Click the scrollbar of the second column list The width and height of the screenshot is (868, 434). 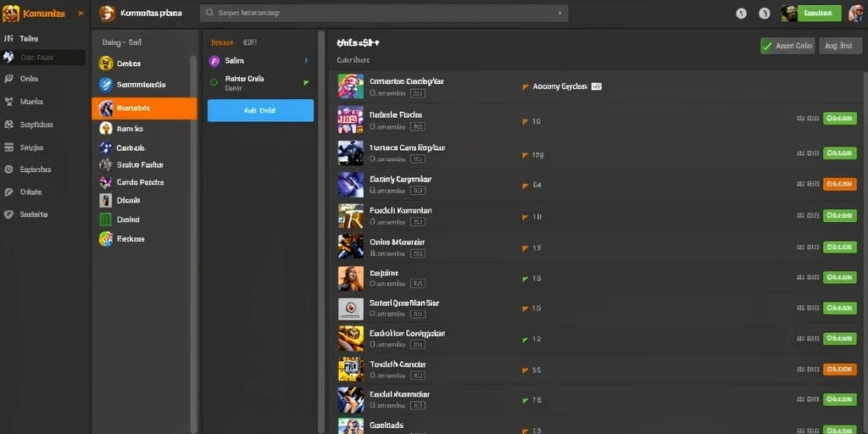coord(193,243)
